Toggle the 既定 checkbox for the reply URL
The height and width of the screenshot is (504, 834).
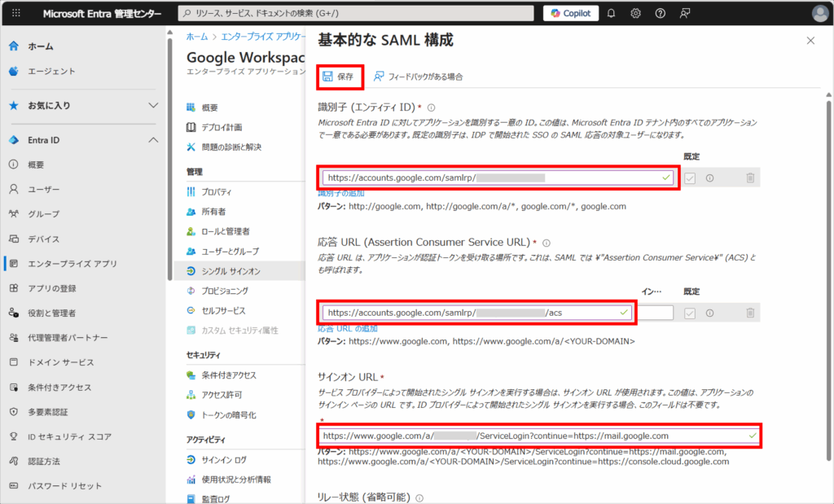pos(690,313)
